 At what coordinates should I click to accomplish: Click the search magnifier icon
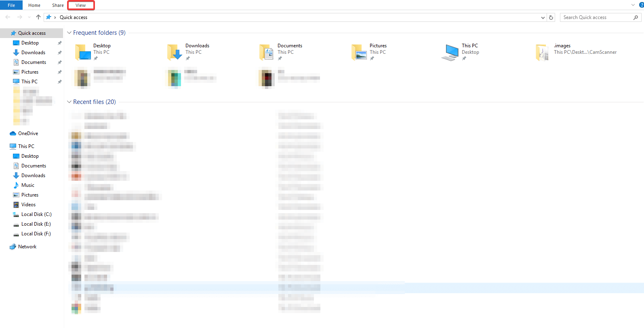636,17
